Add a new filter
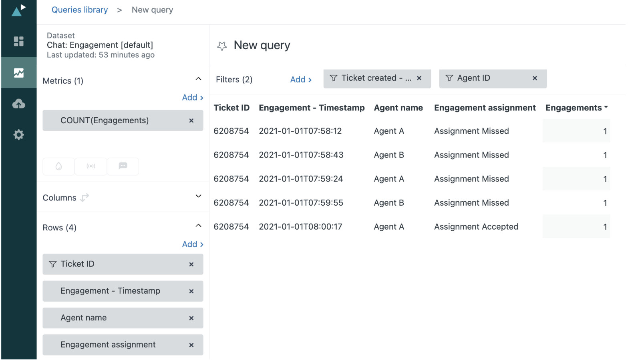This screenshot has width=644, height=360. 301,80
